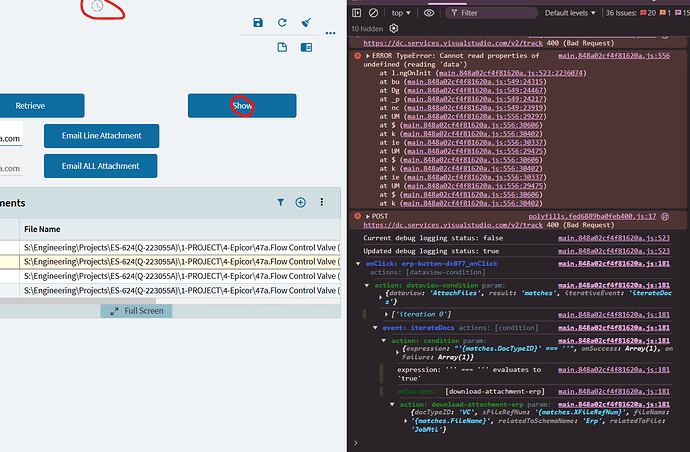Click the Save disk icon

[258, 22]
